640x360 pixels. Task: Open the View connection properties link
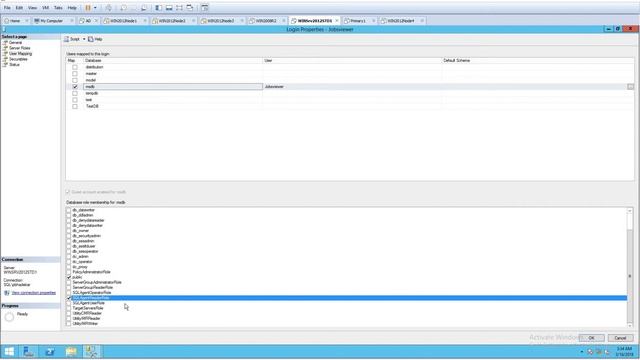point(34,293)
